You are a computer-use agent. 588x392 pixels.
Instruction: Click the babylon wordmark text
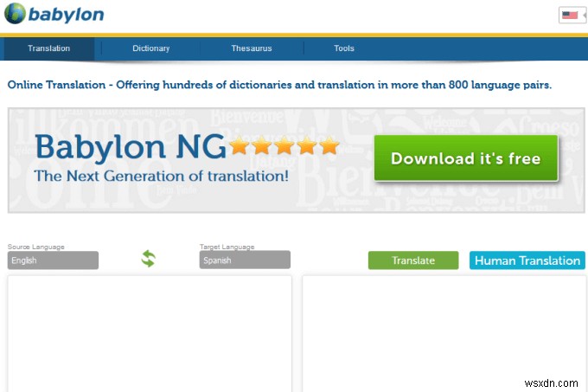pyautogui.click(x=66, y=15)
